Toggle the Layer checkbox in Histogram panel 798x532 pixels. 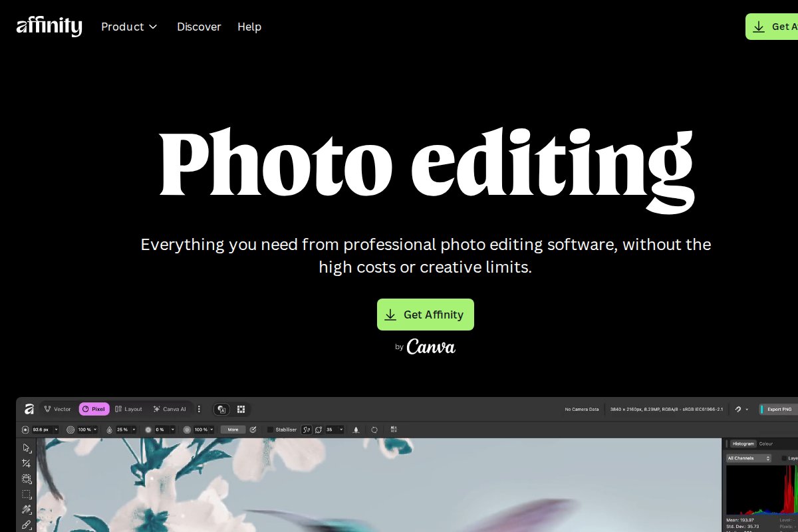tap(784, 458)
